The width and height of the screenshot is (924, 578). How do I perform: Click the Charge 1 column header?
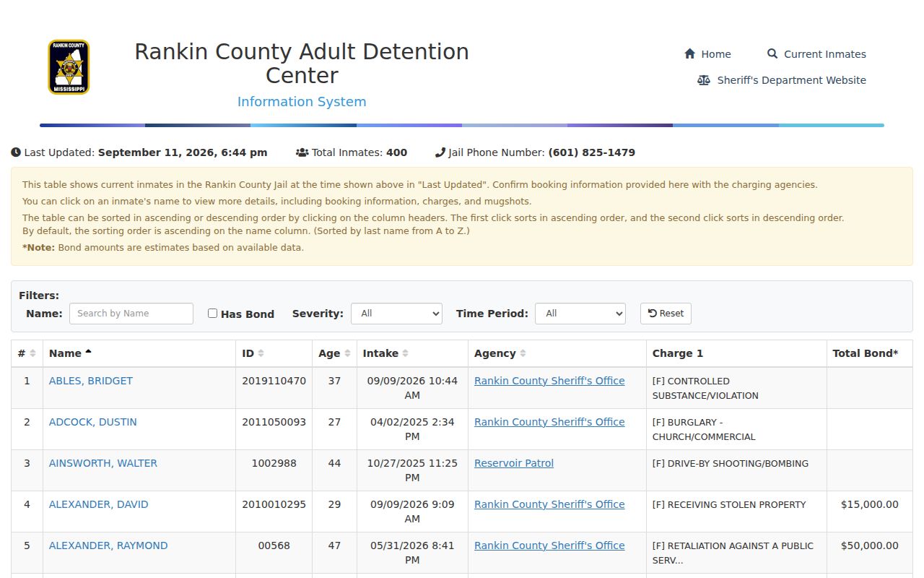pyautogui.click(x=736, y=353)
